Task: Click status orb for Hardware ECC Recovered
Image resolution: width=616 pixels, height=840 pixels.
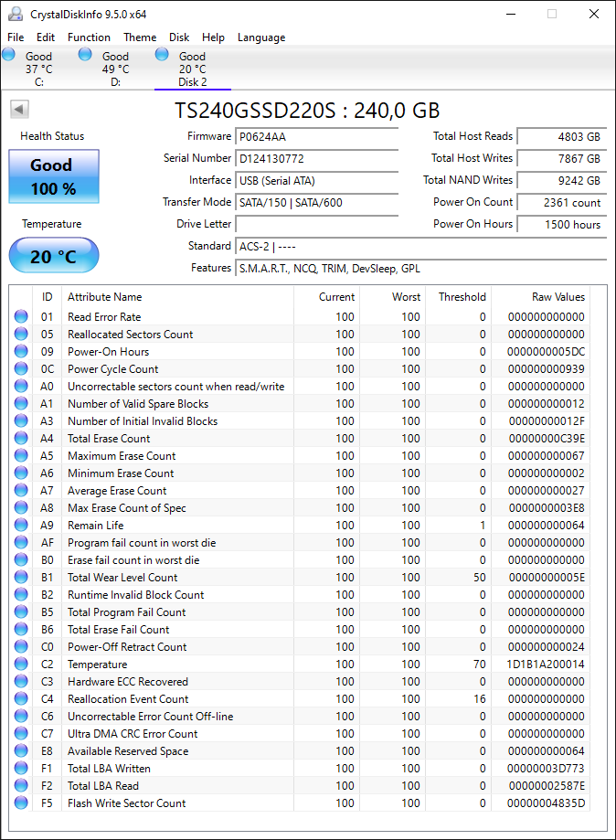Action: pyautogui.click(x=21, y=681)
